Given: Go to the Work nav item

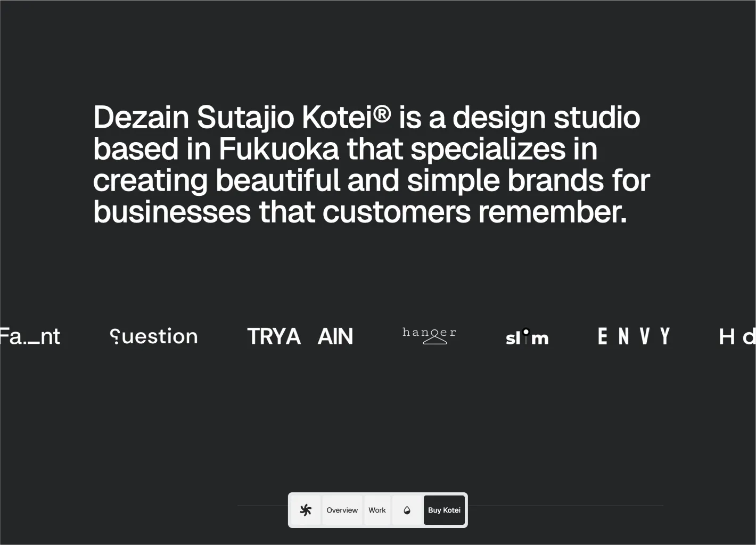Looking at the screenshot, I should [377, 510].
